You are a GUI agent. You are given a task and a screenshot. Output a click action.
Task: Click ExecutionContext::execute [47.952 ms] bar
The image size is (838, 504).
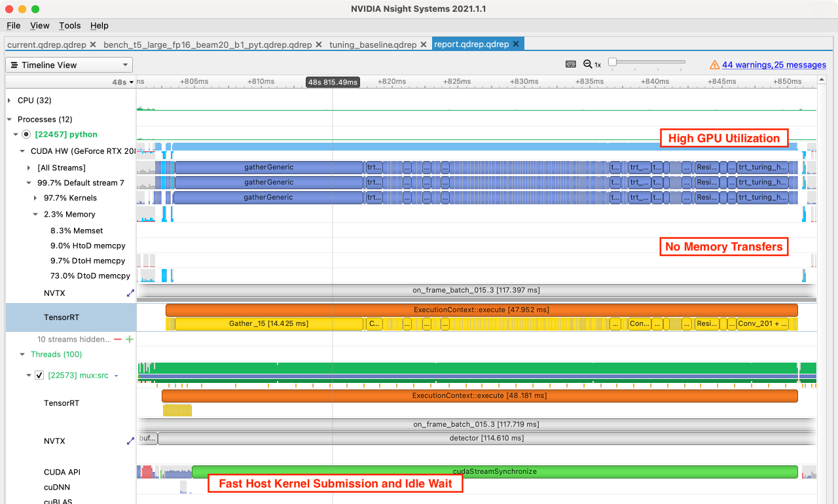482,310
